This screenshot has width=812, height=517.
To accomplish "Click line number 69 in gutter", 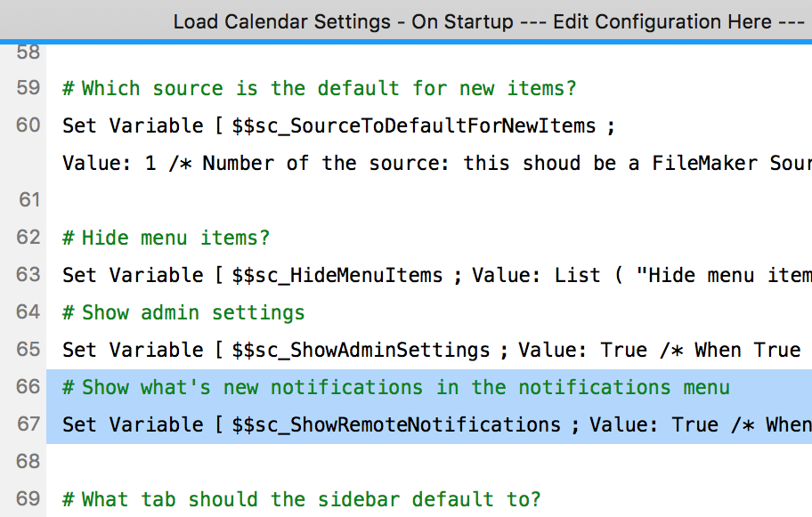I will tap(28, 499).
